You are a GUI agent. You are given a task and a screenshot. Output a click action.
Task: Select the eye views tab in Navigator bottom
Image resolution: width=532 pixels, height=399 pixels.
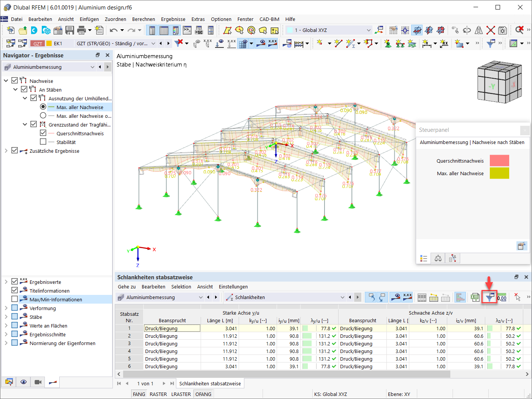pos(24,382)
